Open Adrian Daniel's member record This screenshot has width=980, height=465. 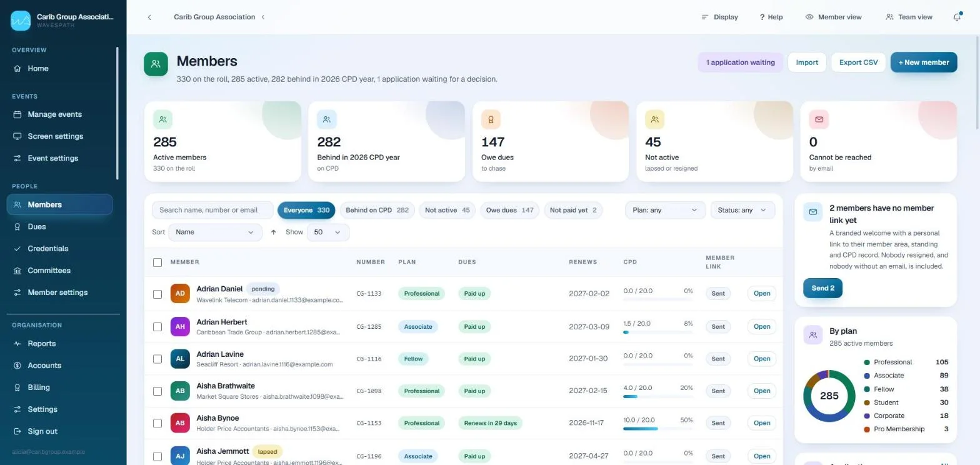762,293
